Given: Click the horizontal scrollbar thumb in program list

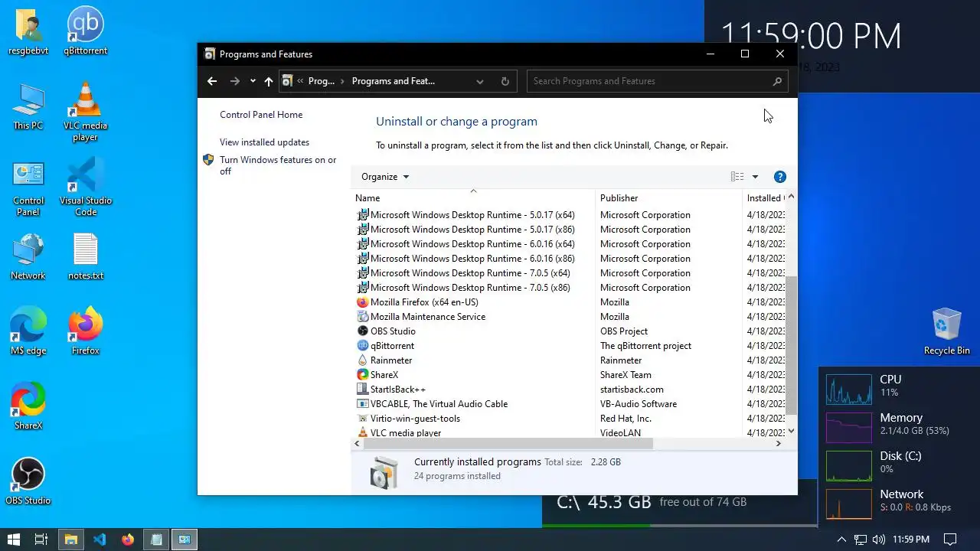Looking at the screenshot, I should tap(509, 443).
